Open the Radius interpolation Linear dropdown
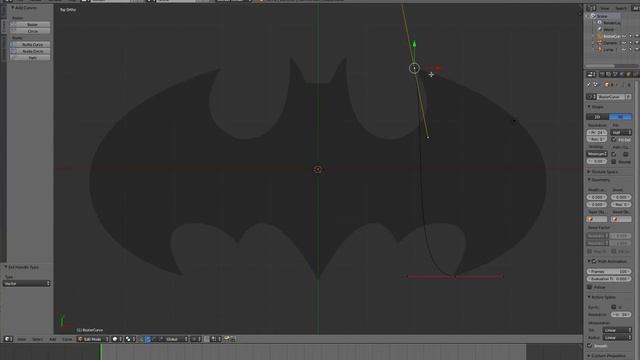Screen dimensions: 640x360 coord(617,338)
